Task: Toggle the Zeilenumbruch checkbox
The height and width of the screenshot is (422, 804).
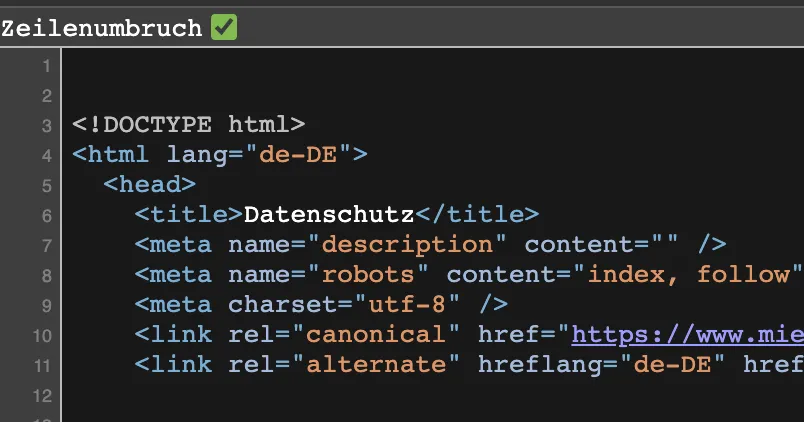Action: 224,27
